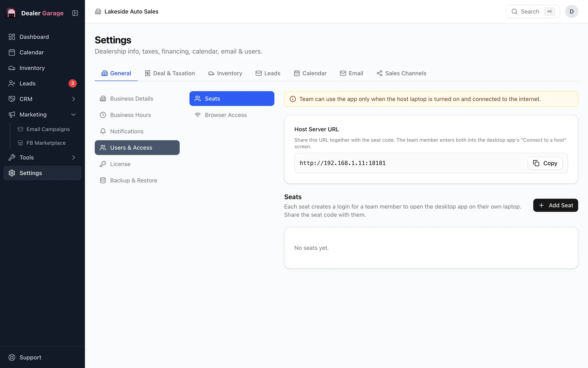Switch to the Deal & Taxation tab
The image size is (588, 368).
[x=170, y=73]
